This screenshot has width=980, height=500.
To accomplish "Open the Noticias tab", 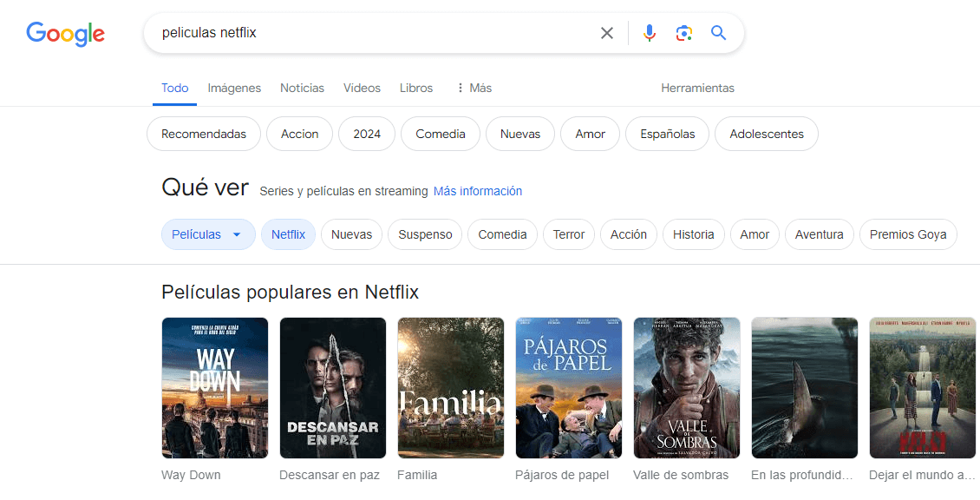I will pyautogui.click(x=302, y=89).
